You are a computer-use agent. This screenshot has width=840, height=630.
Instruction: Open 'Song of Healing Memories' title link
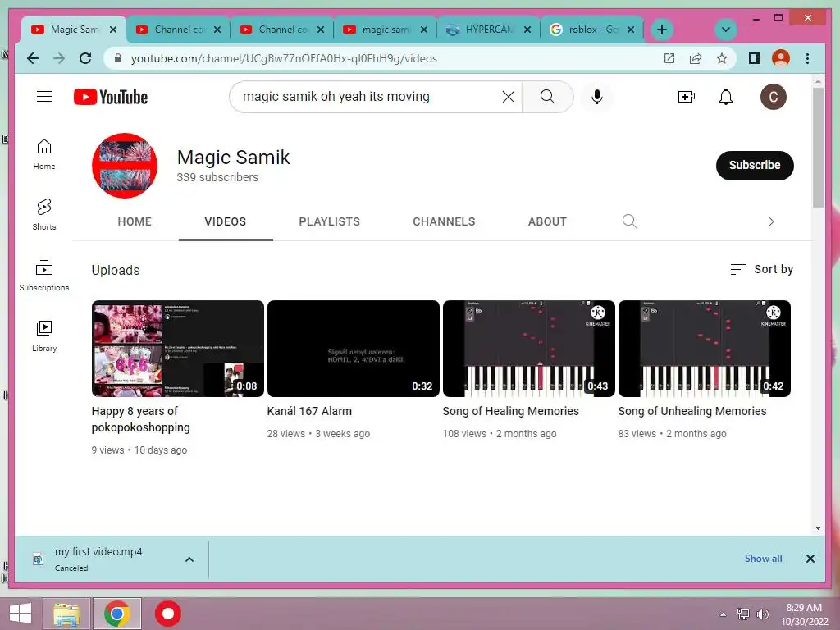[510, 411]
